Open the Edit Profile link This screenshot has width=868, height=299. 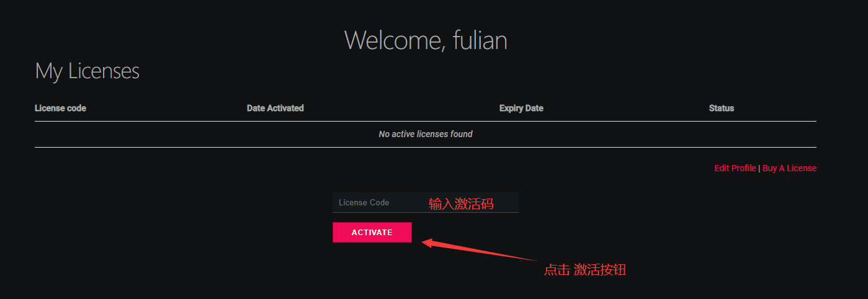click(735, 168)
